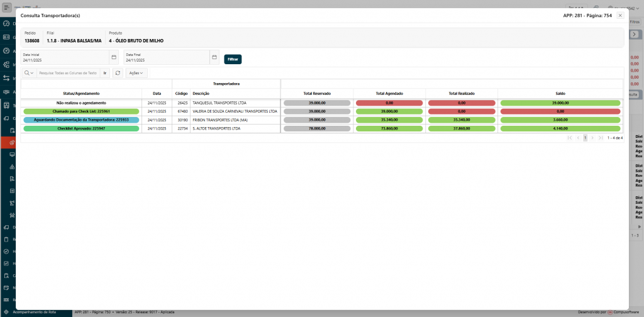
Task: Click 'Checklist Aprovado: 225947' status badge
Action: (81, 128)
